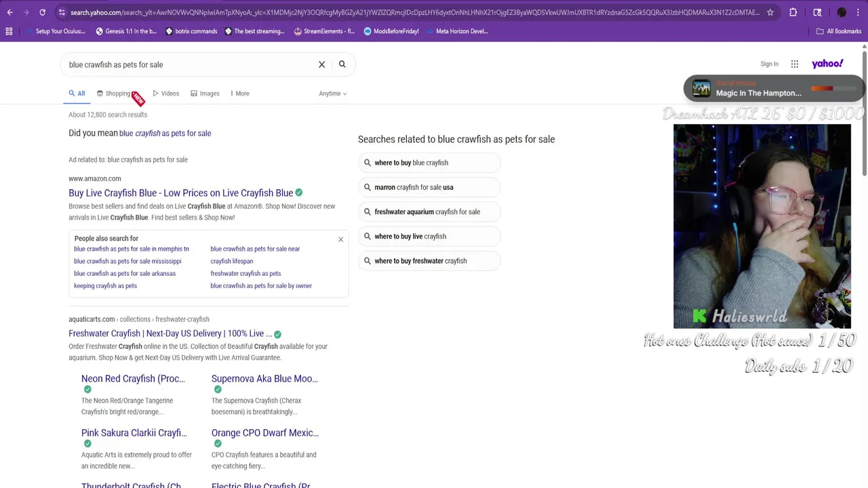Open the Yahoo apps grid icon
Screen dimensions: 868x488
795,64
